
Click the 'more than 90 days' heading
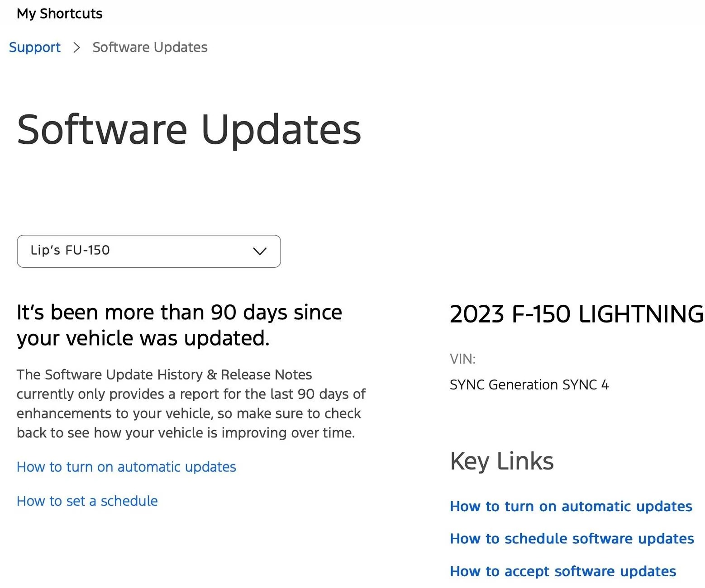tap(179, 325)
